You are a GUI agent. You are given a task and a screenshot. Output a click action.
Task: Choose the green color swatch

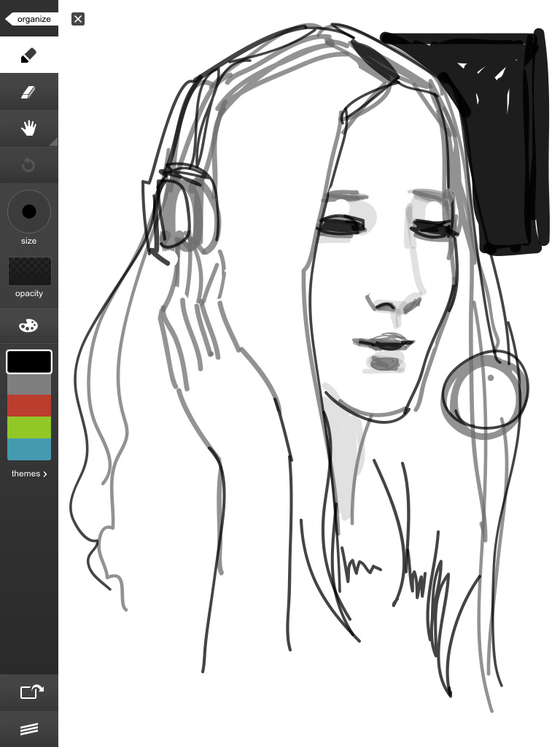coord(29,427)
